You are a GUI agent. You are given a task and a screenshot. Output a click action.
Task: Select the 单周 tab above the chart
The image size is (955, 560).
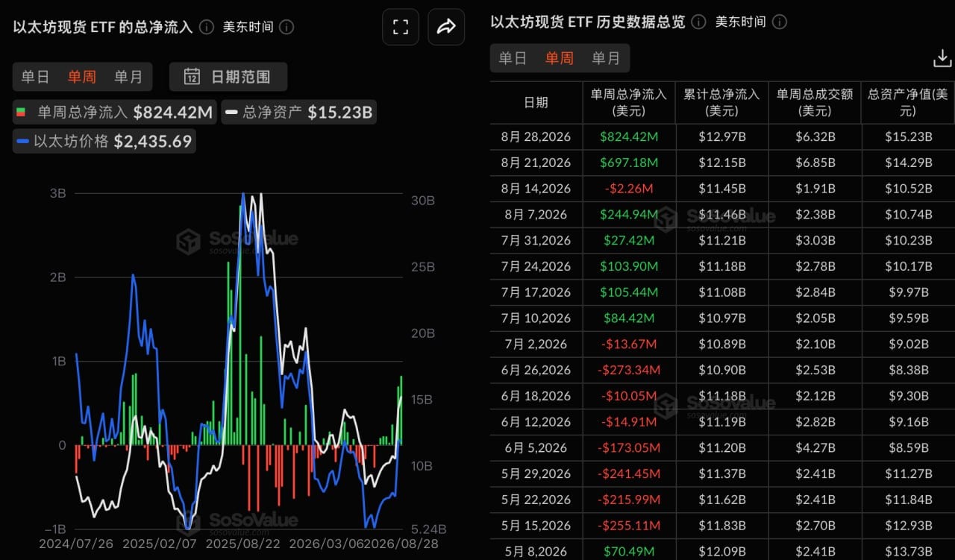point(81,77)
